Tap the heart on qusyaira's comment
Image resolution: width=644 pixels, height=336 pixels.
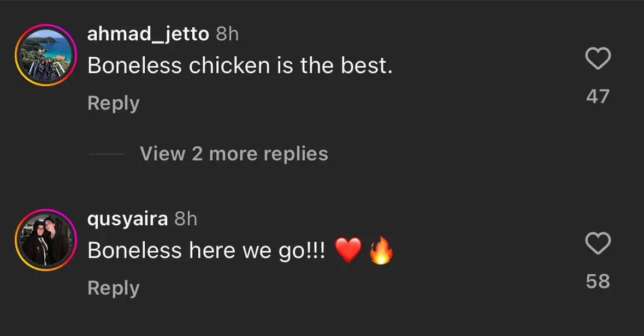click(598, 243)
